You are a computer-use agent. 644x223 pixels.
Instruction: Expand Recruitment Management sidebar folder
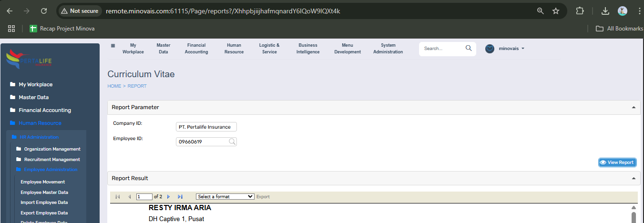coord(48,160)
